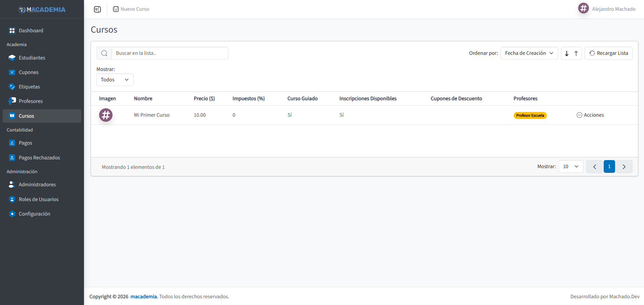This screenshot has height=305, width=644.
Task: Select the Estudiantes sidebar icon
Action: coord(12,58)
